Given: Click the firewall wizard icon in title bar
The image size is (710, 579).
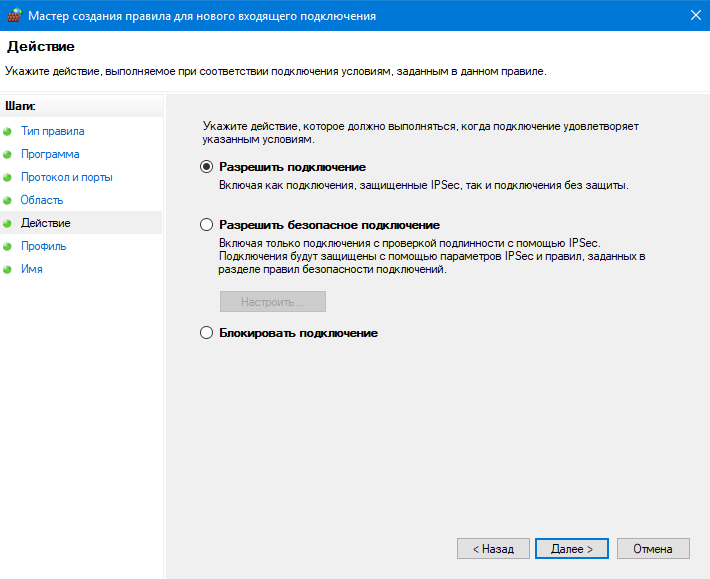Looking at the screenshot, I should point(13,15).
